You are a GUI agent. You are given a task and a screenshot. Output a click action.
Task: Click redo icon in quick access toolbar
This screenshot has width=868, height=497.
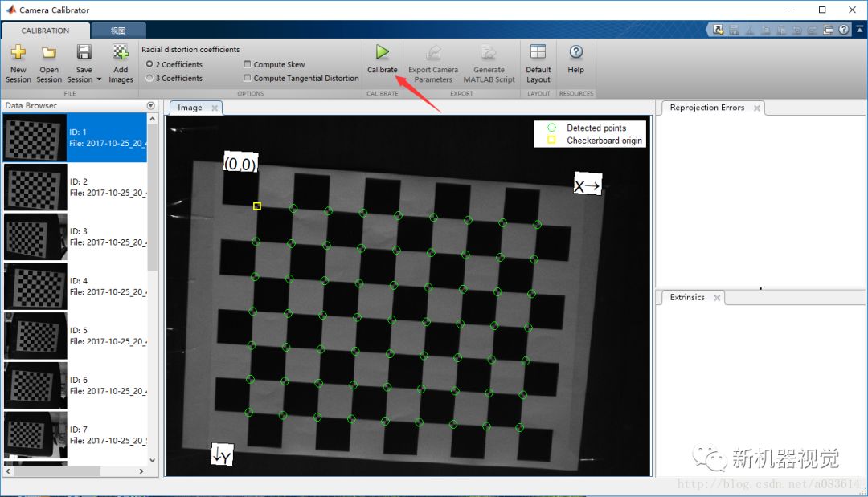[812, 30]
